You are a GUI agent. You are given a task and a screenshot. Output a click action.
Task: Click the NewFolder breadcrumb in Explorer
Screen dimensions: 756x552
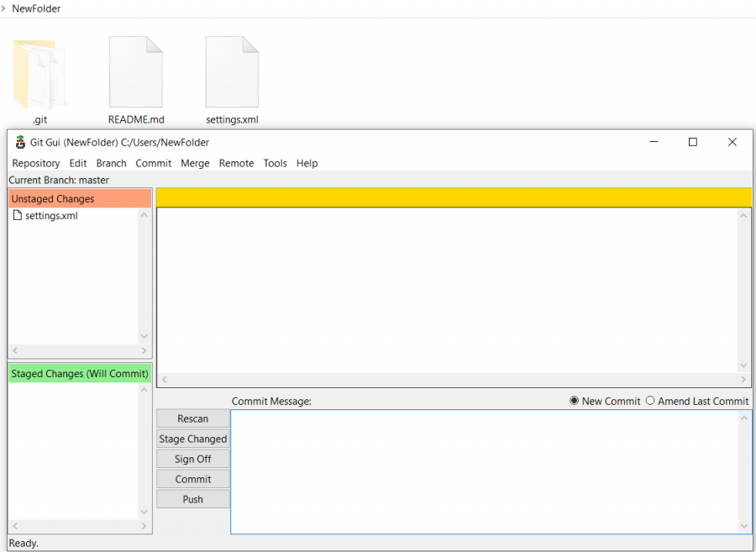point(36,8)
